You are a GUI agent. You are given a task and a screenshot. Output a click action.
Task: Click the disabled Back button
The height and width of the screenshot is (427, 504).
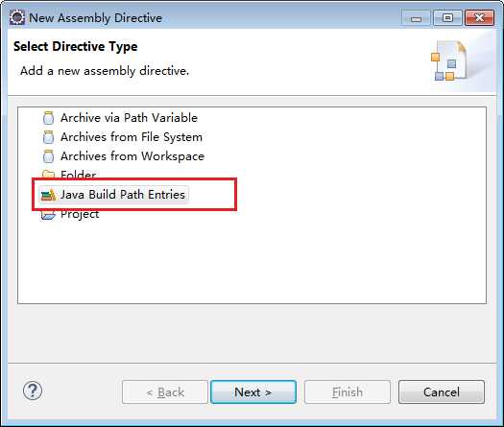(165, 392)
